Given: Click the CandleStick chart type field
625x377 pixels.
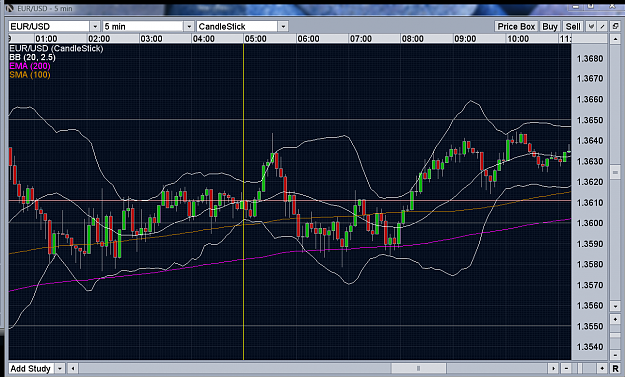Looking at the screenshot, I should [237, 27].
